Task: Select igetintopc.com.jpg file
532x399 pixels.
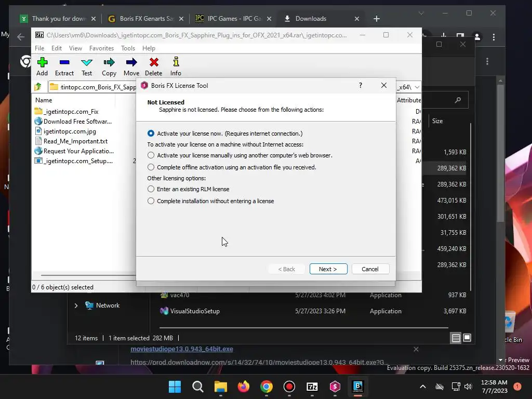Action: point(70,131)
